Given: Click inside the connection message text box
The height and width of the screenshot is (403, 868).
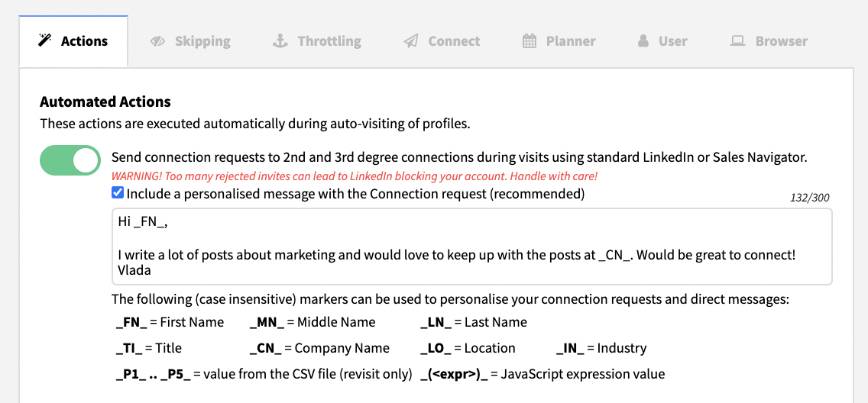Looking at the screenshot, I should 472,247.
